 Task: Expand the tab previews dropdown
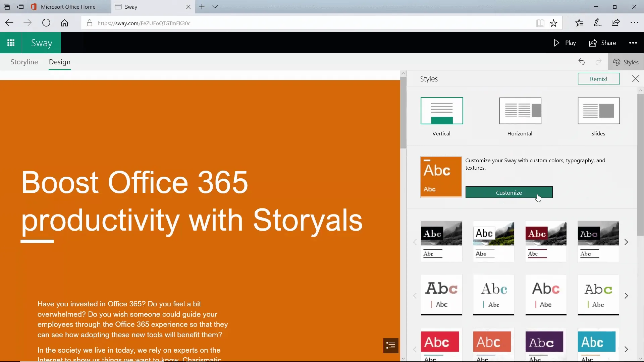(215, 7)
